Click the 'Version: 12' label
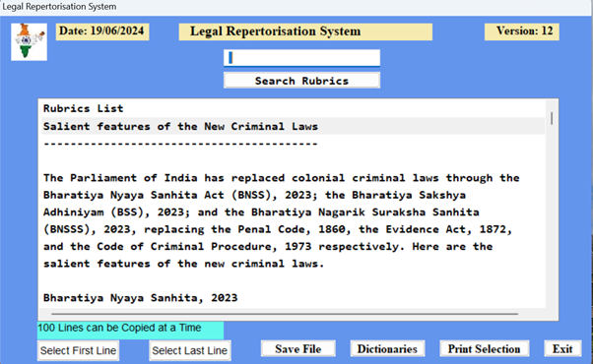 [x=522, y=31]
